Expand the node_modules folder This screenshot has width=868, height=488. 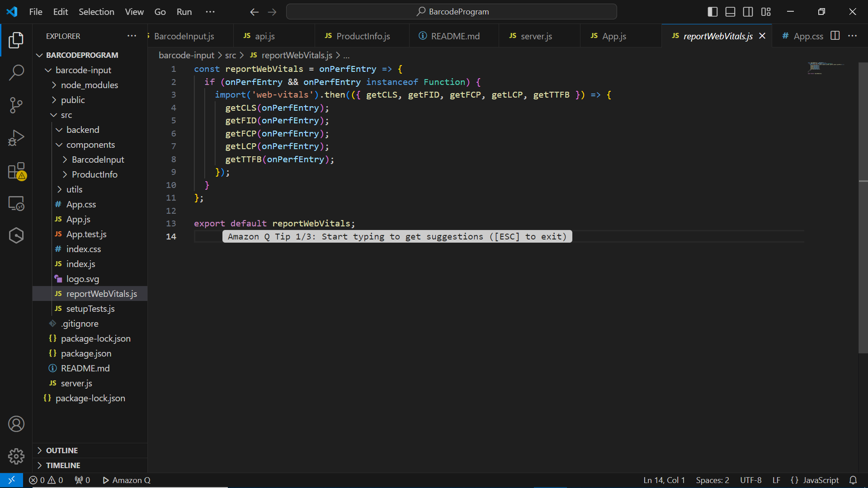point(89,85)
